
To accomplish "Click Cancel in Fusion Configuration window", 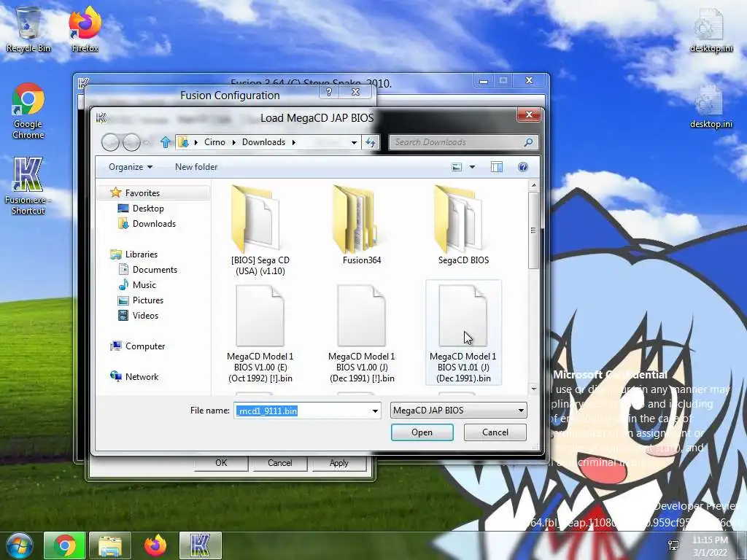I will tap(279, 463).
